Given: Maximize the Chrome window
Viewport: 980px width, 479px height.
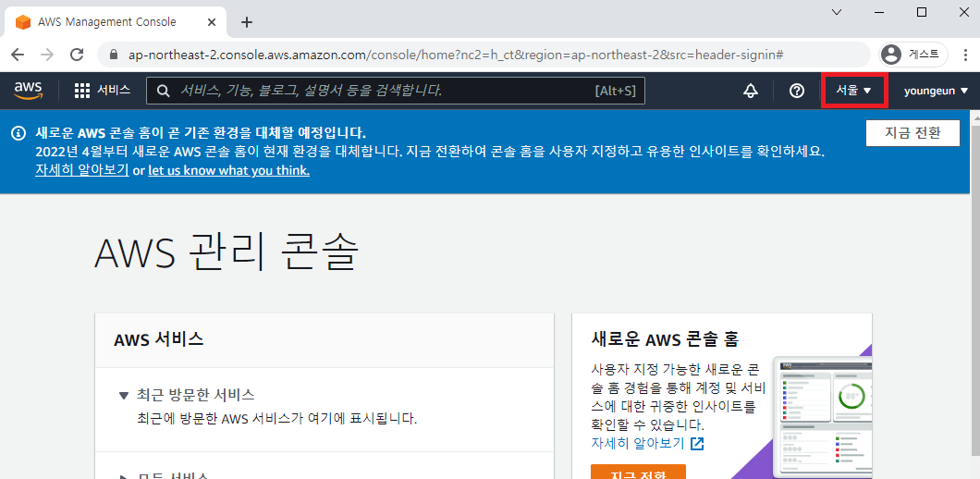Looking at the screenshot, I should tap(921, 12).
